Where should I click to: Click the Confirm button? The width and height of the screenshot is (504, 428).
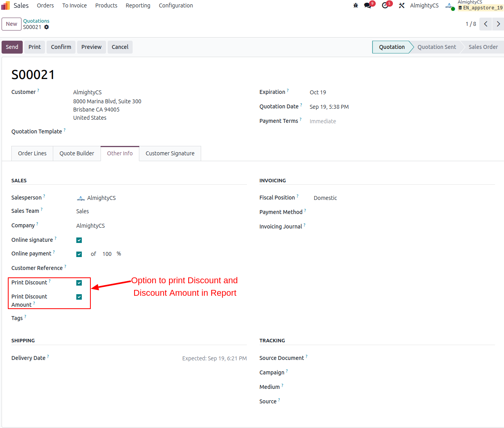tap(61, 47)
